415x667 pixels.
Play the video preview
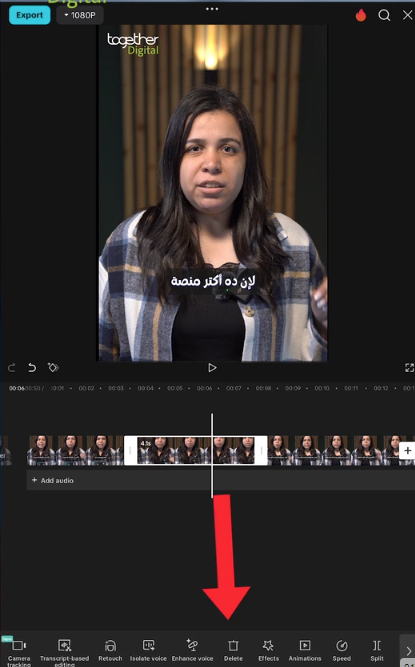click(x=212, y=368)
